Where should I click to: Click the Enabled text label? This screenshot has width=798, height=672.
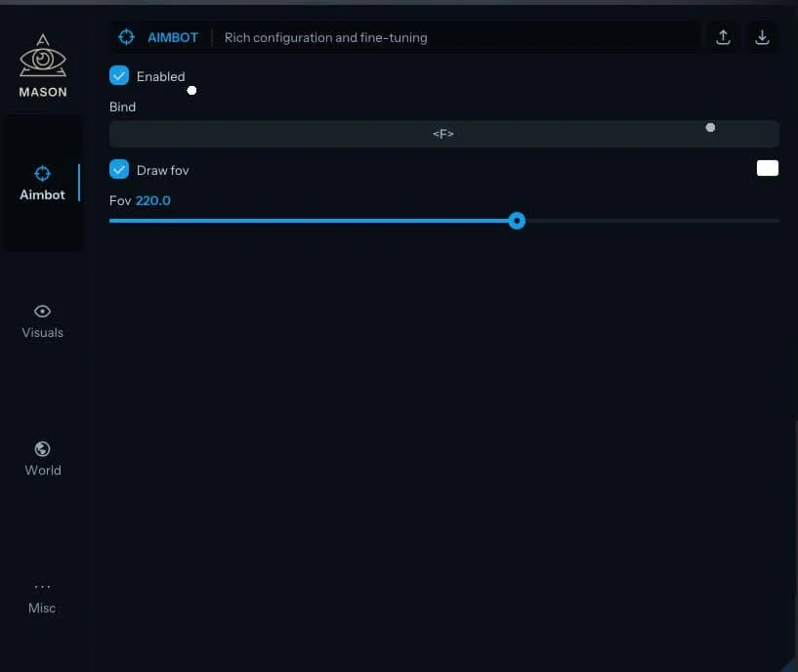coord(160,76)
